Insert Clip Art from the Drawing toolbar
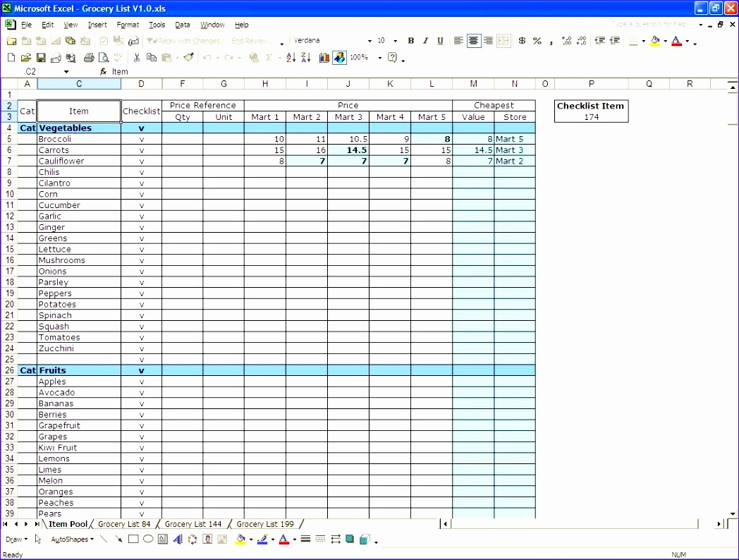739x560 pixels. [x=207, y=540]
